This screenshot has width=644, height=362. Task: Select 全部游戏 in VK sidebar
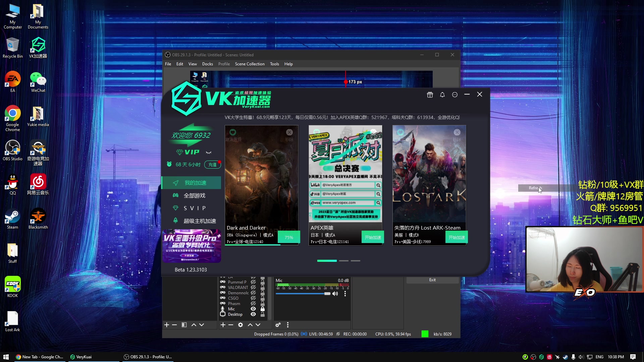[194, 196]
